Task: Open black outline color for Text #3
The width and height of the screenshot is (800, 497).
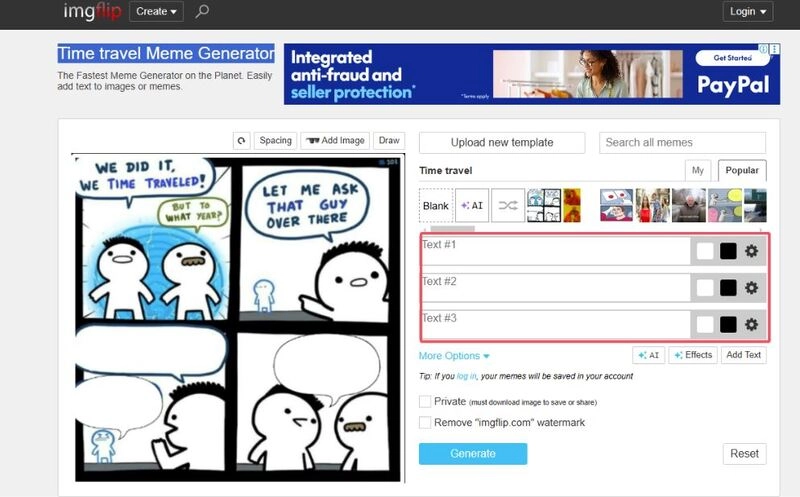Action: point(728,325)
